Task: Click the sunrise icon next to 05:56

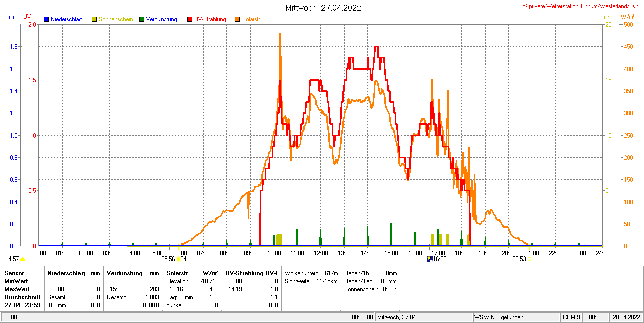Action: tap(178, 259)
